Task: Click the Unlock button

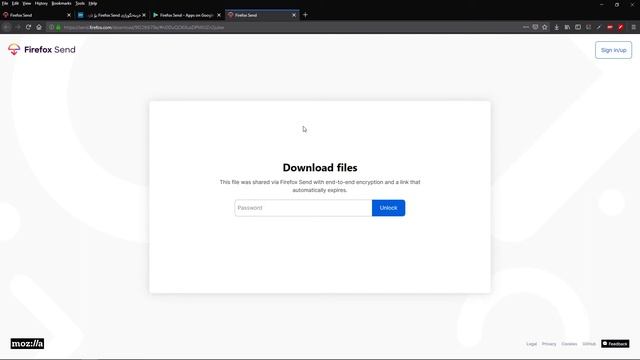Action: 388,208
